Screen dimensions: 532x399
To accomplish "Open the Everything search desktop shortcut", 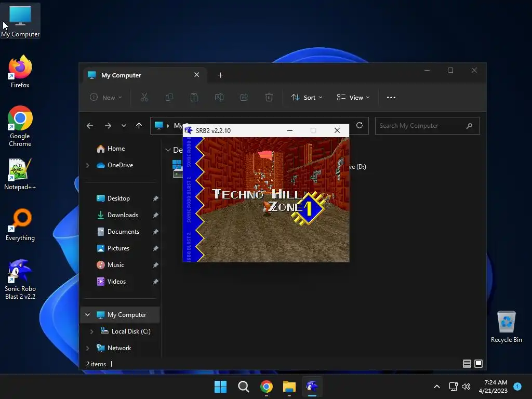I will pos(20,224).
